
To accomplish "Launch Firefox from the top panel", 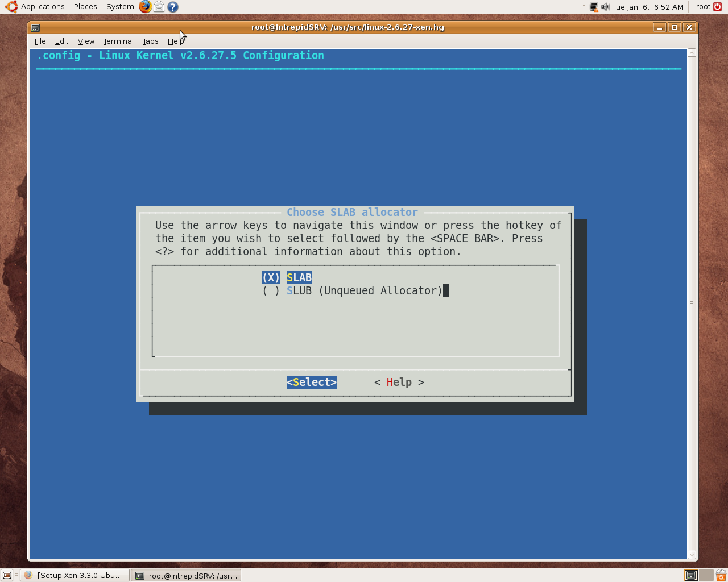I will click(x=146, y=7).
